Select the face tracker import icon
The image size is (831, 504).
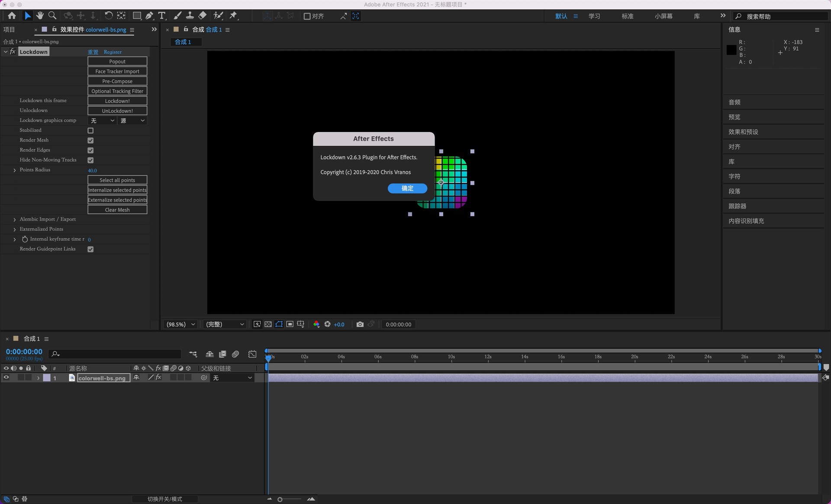tap(117, 71)
